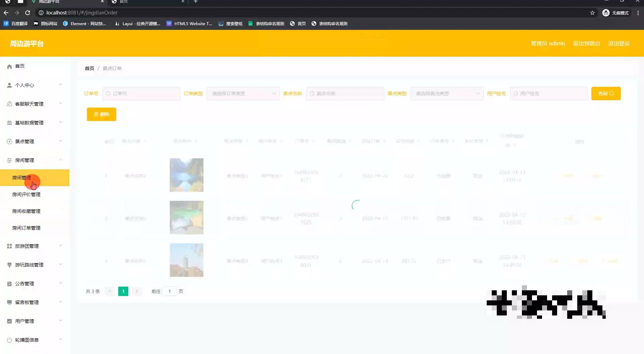Open 房间订单管理 from the sidebar menu
The image size is (644, 354).
(x=27, y=228)
